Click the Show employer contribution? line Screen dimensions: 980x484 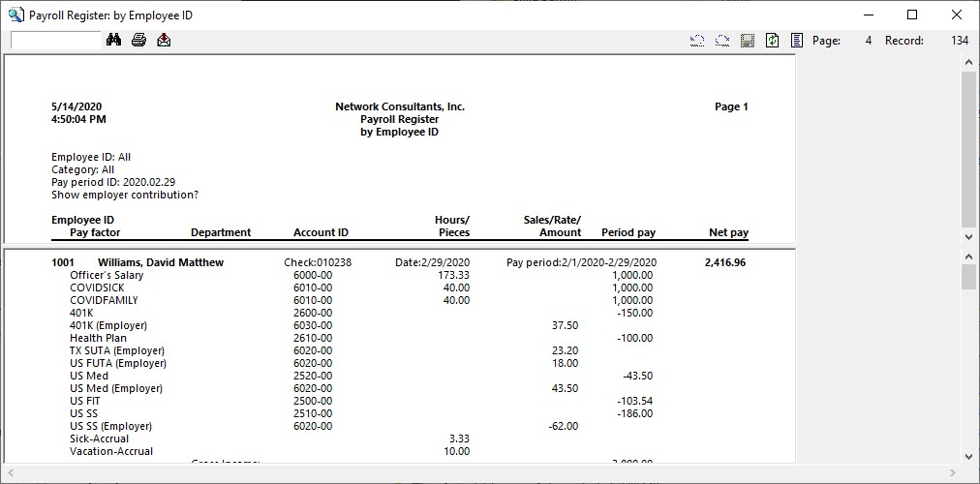pyautogui.click(x=125, y=195)
